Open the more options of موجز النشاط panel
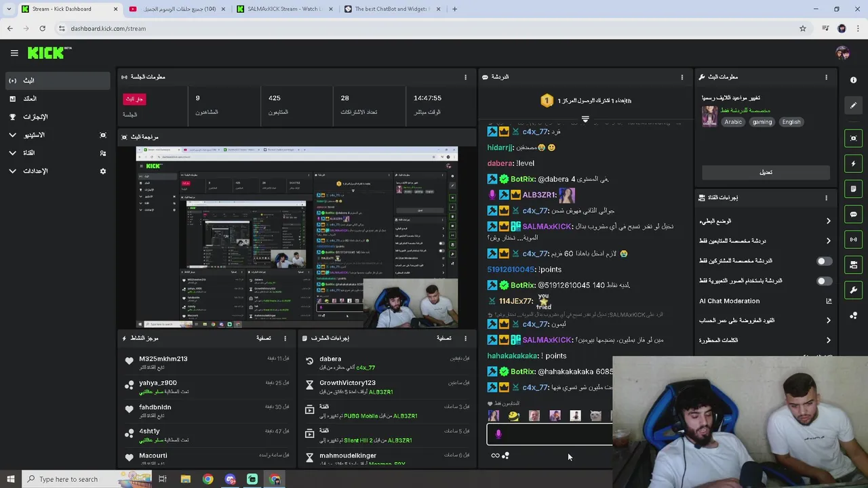 285,338
